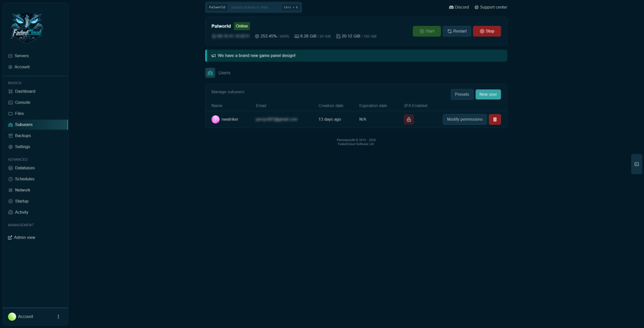Viewport: 644px width, 328px height.
Task: Click Modify permissions for nwatriker
Action: [465, 120]
